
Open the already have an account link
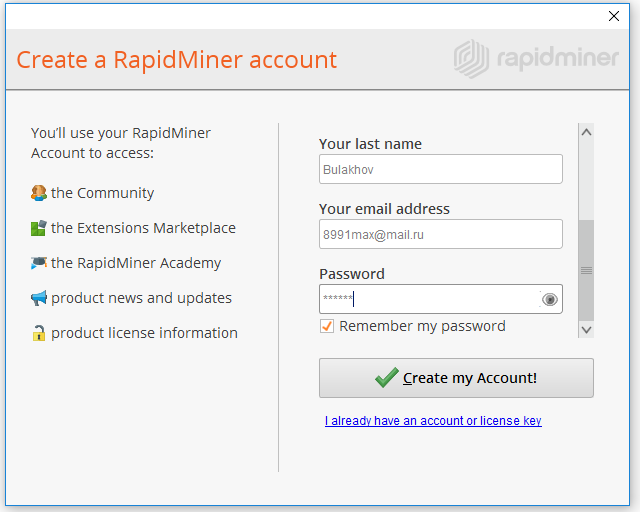click(x=433, y=421)
